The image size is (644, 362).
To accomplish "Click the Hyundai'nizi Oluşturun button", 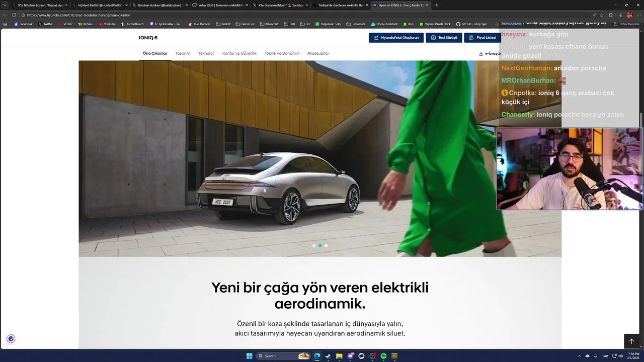I will point(396,38).
